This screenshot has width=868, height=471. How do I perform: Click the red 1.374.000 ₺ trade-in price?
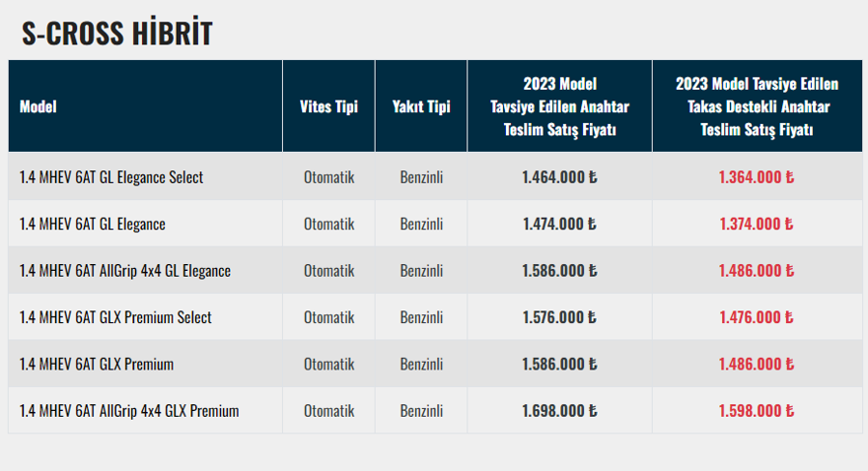point(757,224)
